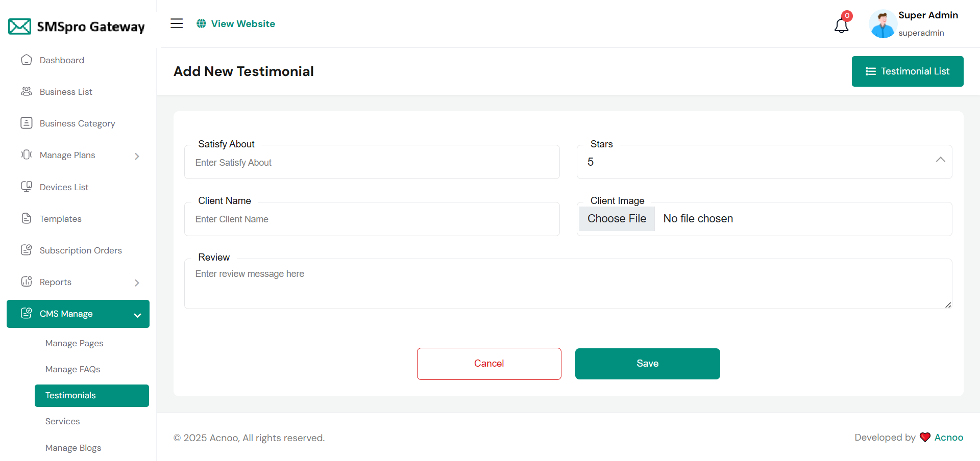Image resolution: width=980 pixels, height=461 pixels.
Task: Click the Subscription Orders icon
Action: point(27,250)
